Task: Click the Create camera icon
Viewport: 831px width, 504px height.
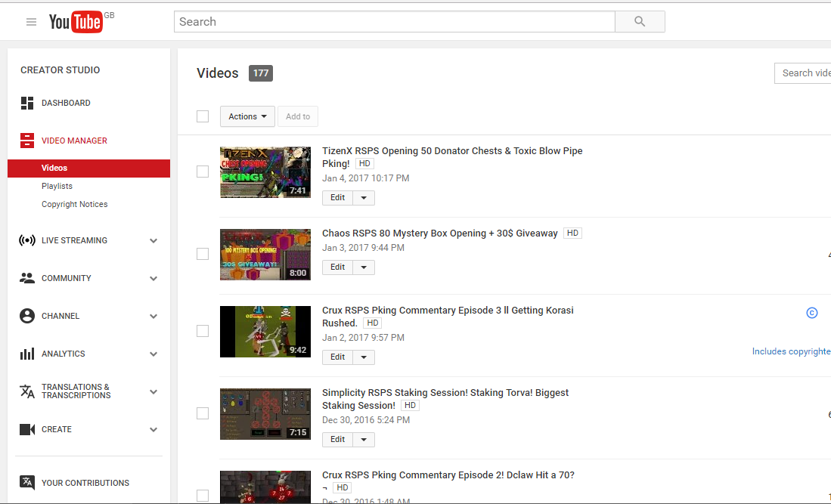Action: point(27,429)
